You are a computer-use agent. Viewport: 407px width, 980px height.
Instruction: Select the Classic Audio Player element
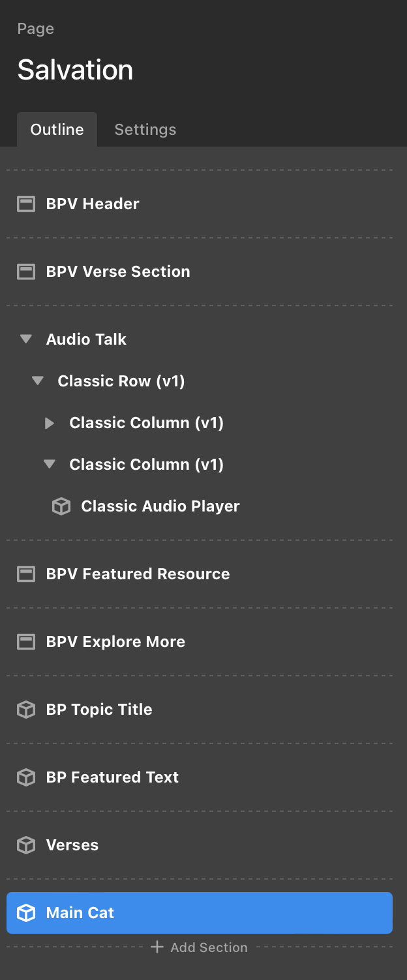pyautogui.click(x=160, y=506)
